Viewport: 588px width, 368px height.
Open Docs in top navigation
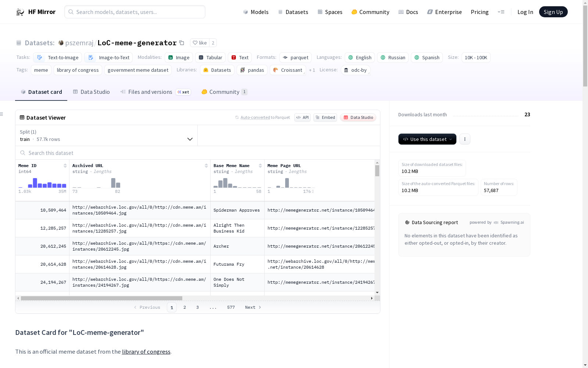point(408,12)
